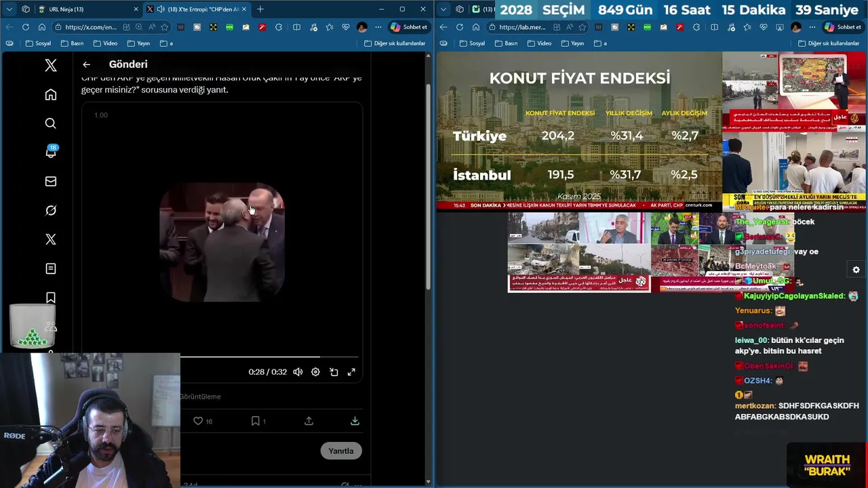The image size is (868, 488).
Task: Open Sosyal folder in right browser bookmarks
Action: click(x=472, y=43)
